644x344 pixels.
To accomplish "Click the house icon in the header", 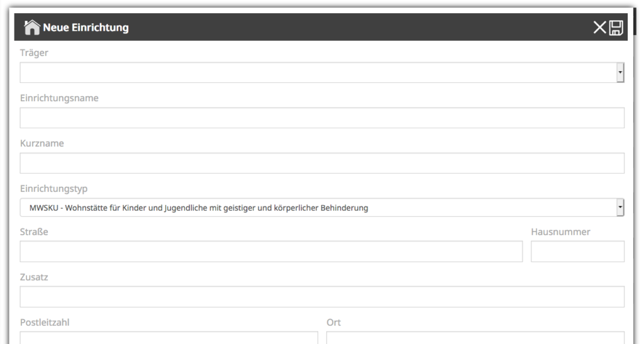I will [x=32, y=27].
